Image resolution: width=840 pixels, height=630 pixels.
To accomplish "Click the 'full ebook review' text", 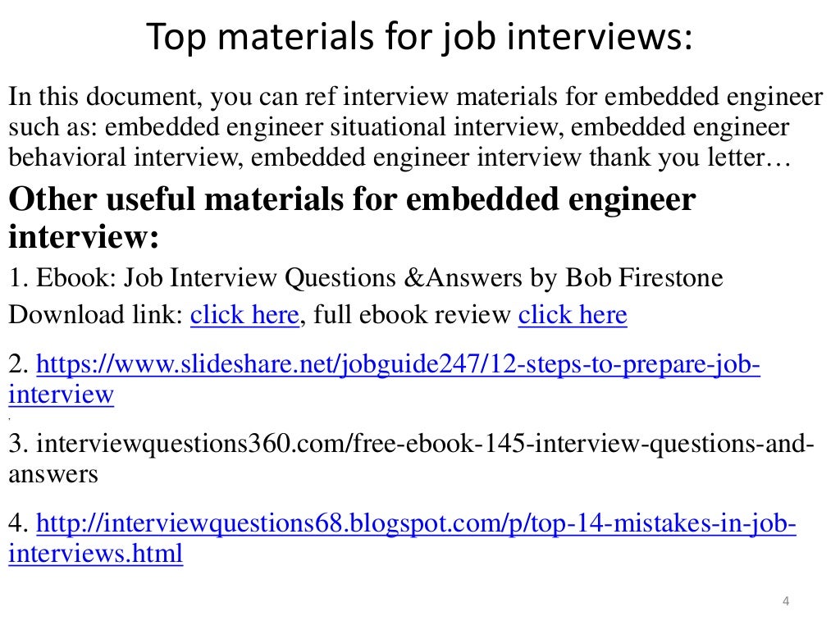I will tap(412, 314).
